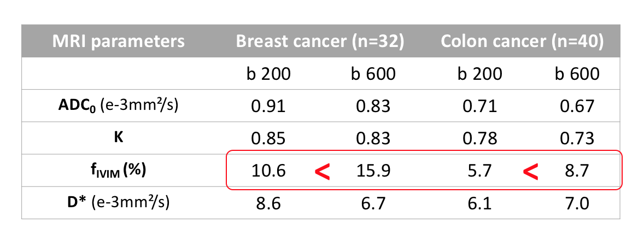Click the 0.85 value in the K row

pos(268,138)
